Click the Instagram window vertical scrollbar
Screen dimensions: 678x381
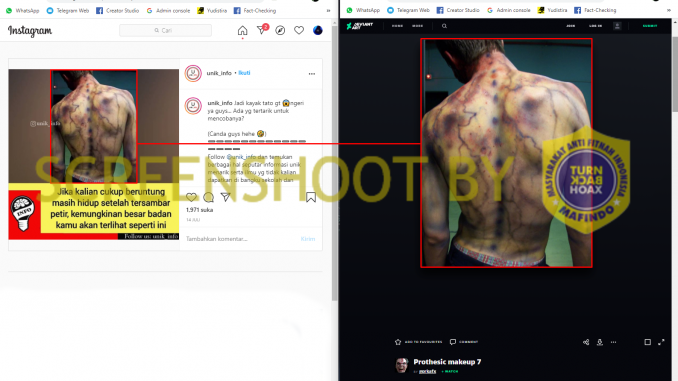pos(334,162)
